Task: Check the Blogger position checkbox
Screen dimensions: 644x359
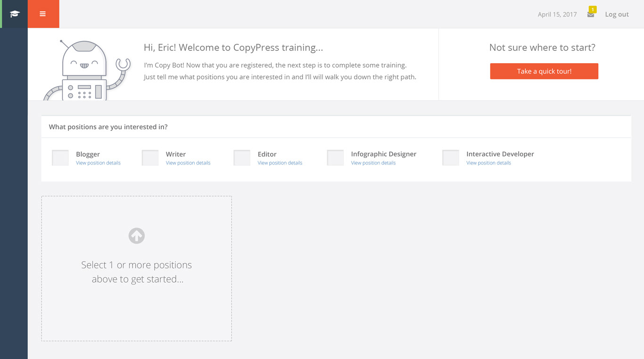Action: [x=60, y=158]
